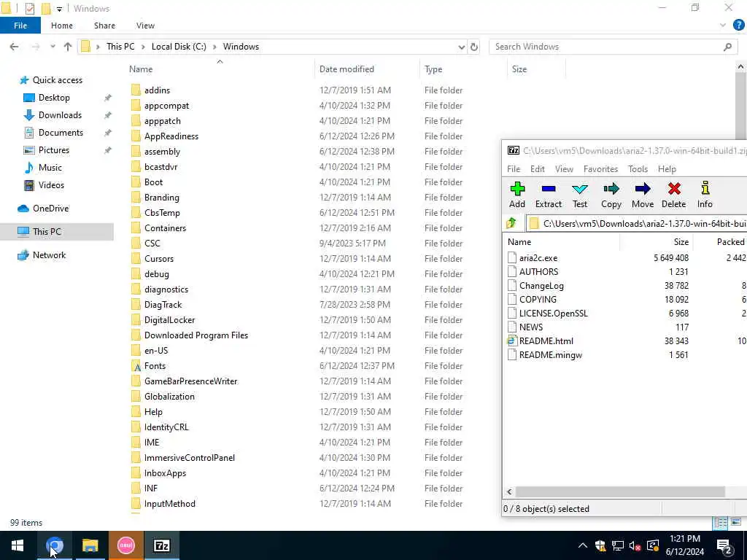Image resolution: width=747 pixels, height=560 pixels.
Task: Refresh the Windows folder view
Action: pos(474,47)
